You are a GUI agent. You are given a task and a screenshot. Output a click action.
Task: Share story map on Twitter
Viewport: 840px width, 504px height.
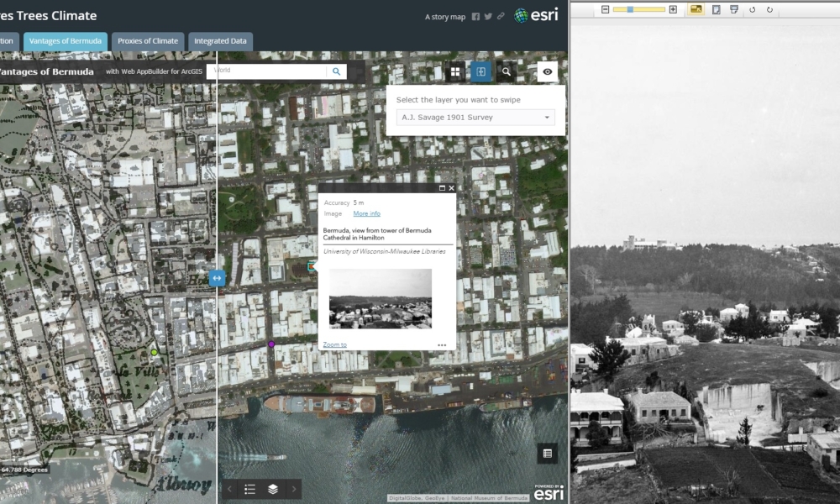(x=488, y=16)
